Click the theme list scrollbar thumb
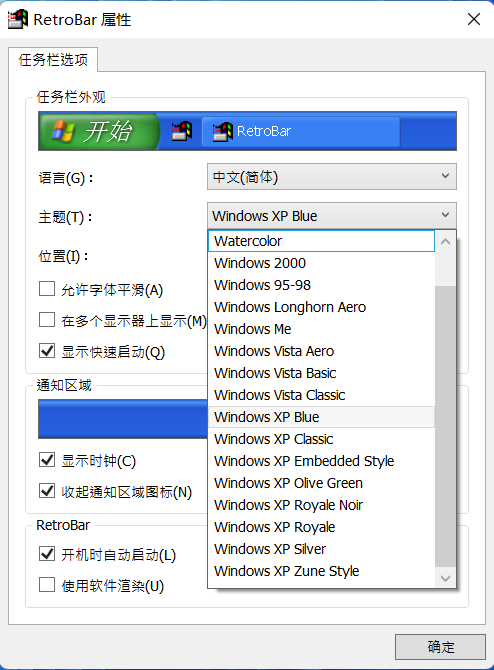This screenshot has height=670, width=494. tap(445, 427)
